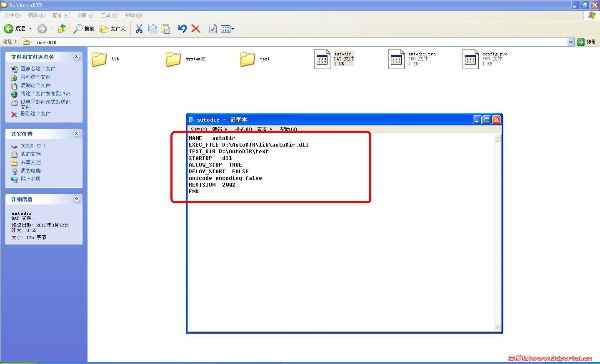Image resolution: width=600 pixels, height=364 pixels.
Task: Close the autodir Notepad window
Action: click(x=496, y=120)
